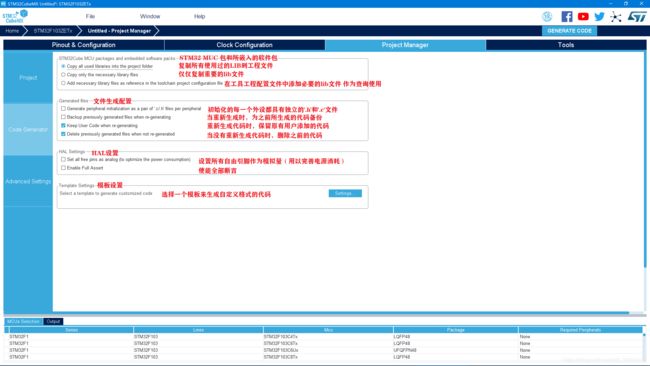Open the Help menu
The image size is (650, 366).
pos(199,16)
